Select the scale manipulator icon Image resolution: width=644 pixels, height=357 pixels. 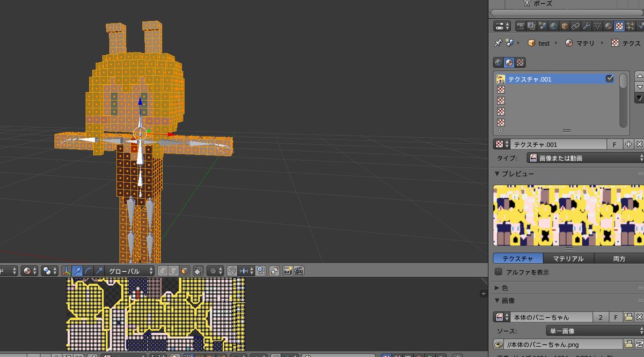point(99,271)
